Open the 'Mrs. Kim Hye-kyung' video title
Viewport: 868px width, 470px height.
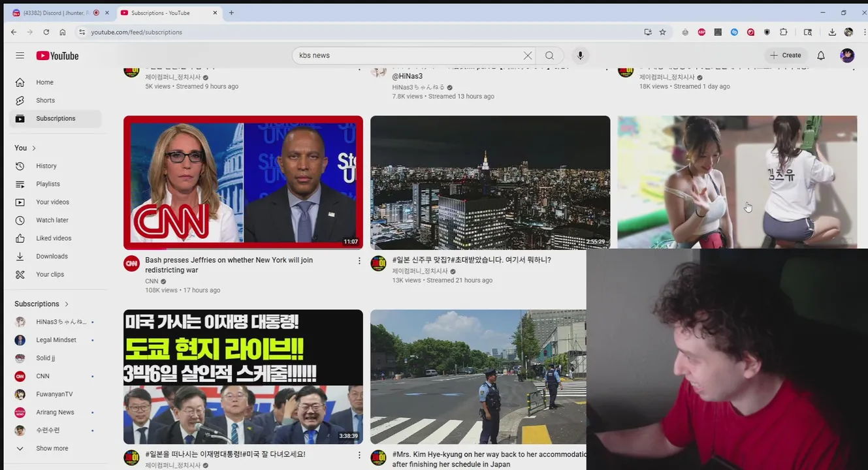tap(489, 460)
